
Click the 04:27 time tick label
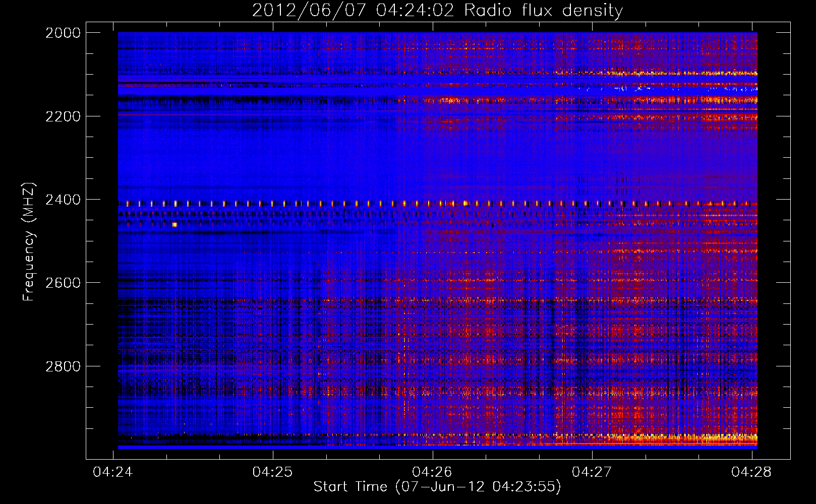(x=592, y=472)
